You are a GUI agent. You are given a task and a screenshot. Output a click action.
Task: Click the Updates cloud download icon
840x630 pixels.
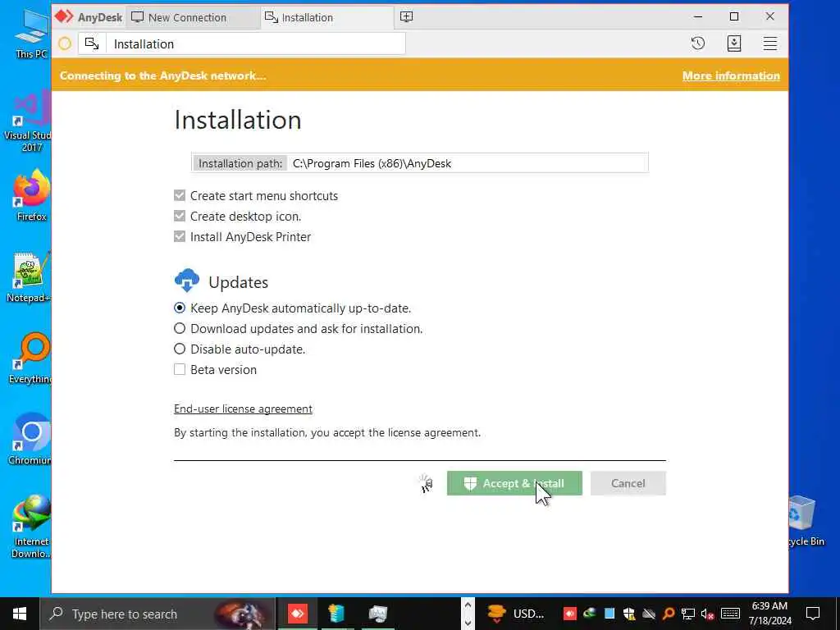tap(186, 281)
